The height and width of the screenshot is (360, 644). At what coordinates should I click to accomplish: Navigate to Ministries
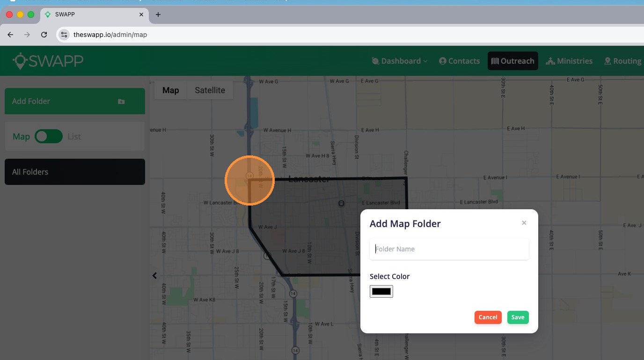click(569, 61)
